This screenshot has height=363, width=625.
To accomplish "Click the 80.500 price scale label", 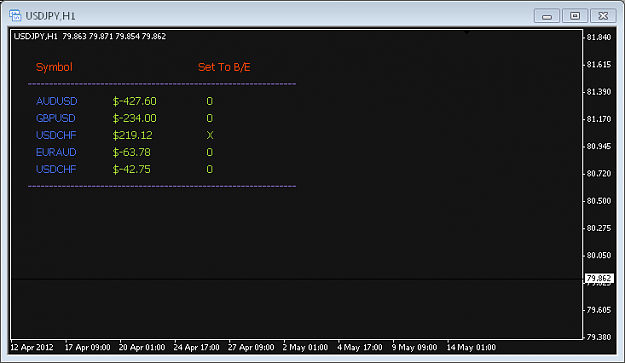I will tap(599, 201).
